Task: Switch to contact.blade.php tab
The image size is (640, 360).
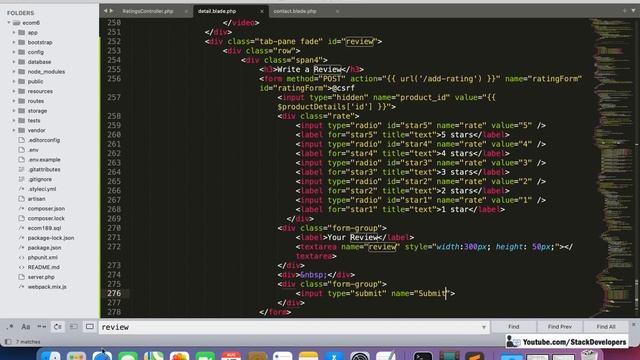Action: click(295, 11)
